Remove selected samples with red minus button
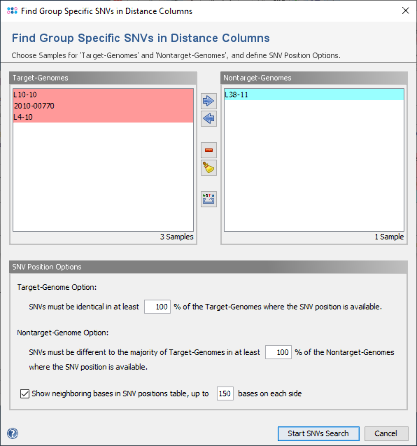This screenshot has height=446, width=417. [209, 150]
